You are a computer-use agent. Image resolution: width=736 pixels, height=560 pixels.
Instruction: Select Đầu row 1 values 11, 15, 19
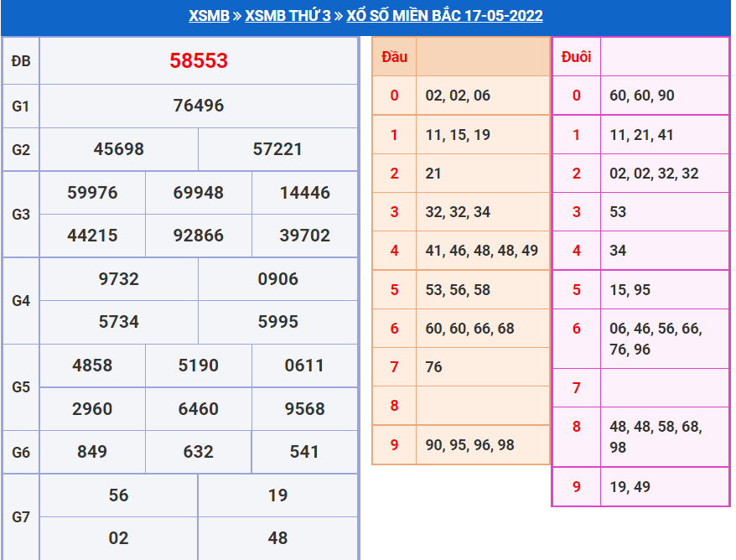click(459, 135)
